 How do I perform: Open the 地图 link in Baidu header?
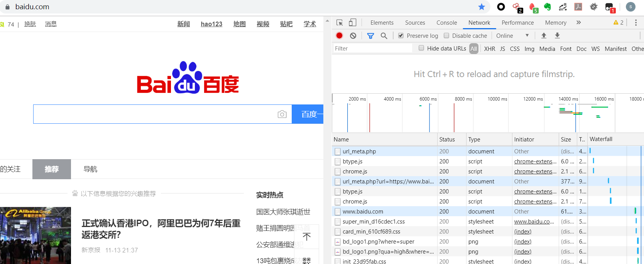coord(240,24)
